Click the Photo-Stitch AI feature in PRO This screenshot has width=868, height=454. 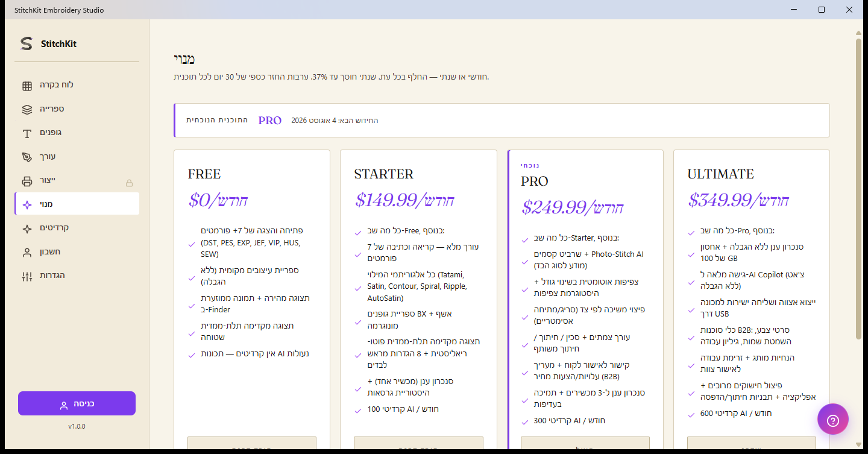tap(588, 260)
